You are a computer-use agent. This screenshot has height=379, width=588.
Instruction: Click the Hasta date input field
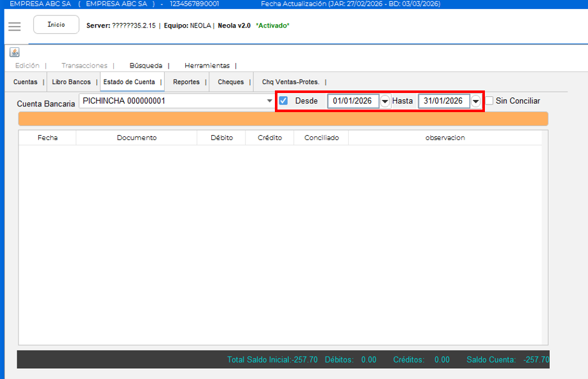click(443, 101)
